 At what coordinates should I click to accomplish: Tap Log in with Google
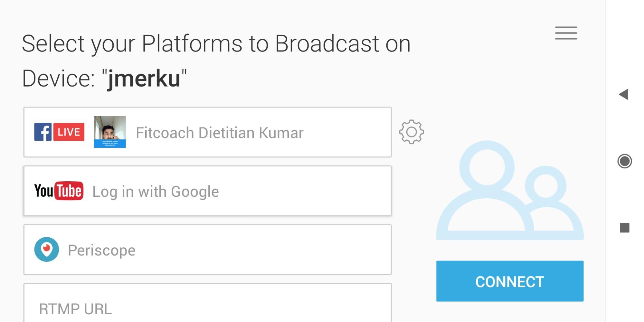(x=156, y=192)
